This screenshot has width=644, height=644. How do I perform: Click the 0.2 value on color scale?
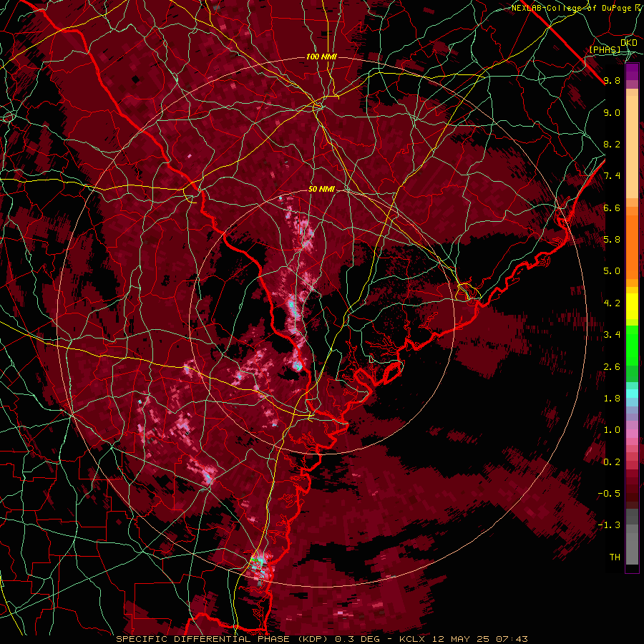point(612,462)
